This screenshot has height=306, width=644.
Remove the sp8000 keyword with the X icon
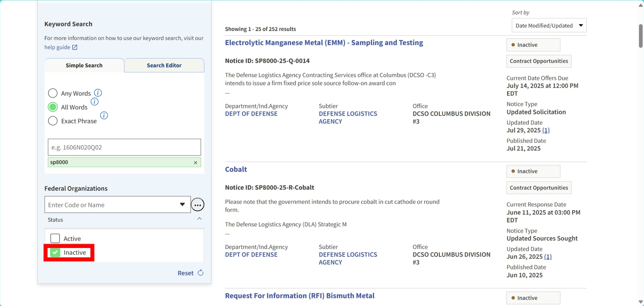point(196,162)
